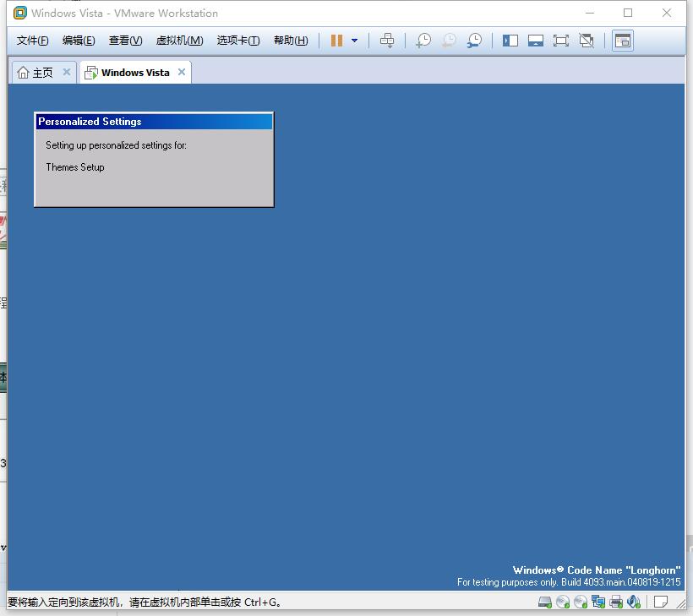Click the hard disk status icon
The height and width of the screenshot is (616, 693).
tap(545, 602)
